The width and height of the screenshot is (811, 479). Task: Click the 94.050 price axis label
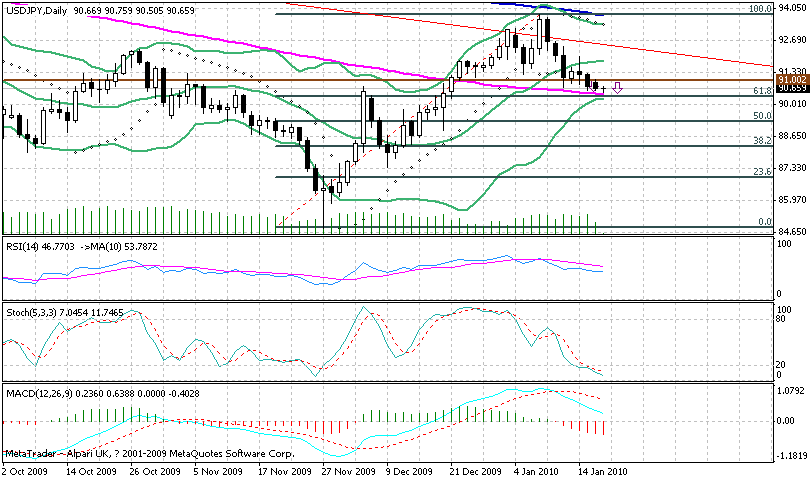click(x=791, y=8)
